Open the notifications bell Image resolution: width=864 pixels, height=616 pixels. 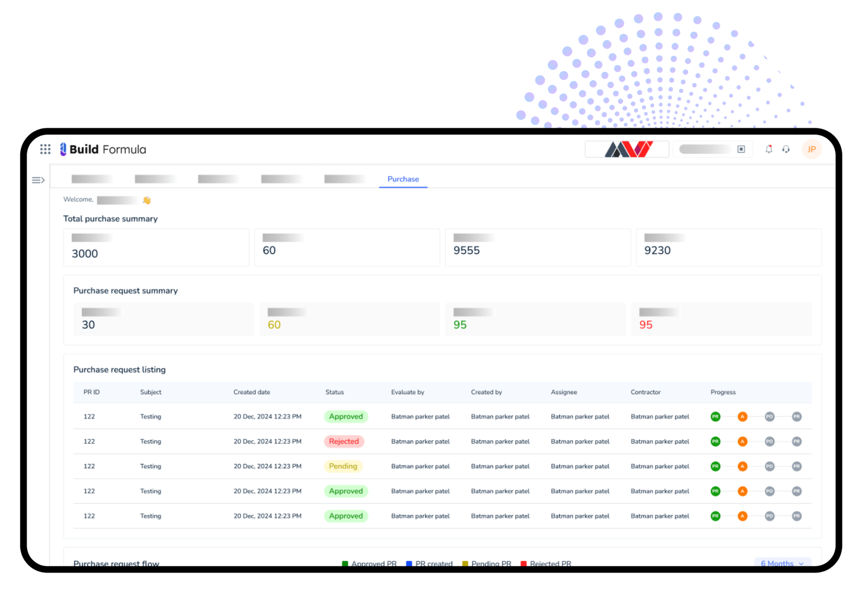pyautogui.click(x=768, y=149)
